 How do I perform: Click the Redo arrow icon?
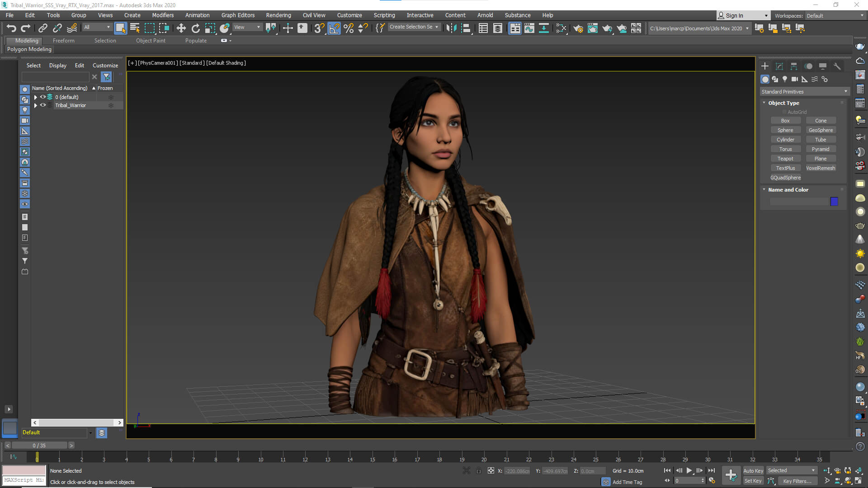click(26, 28)
